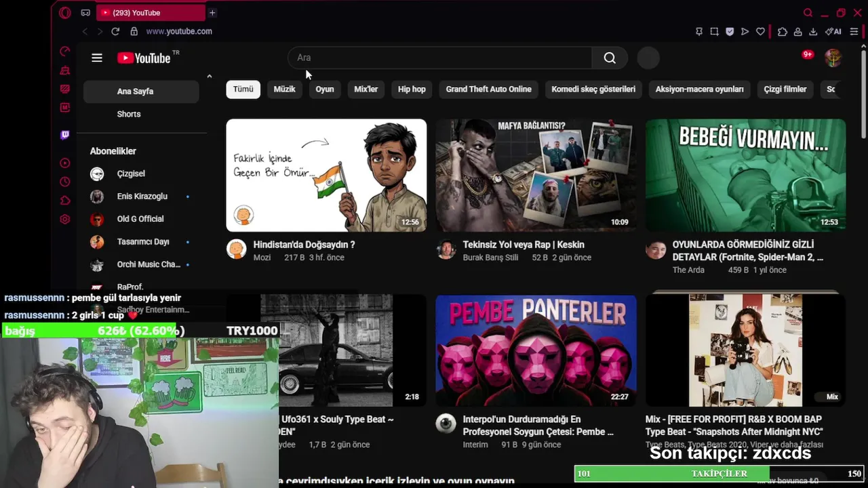Toggle ad blocker shield icon
The height and width of the screenshot is (488, 868).
(730, 31)
